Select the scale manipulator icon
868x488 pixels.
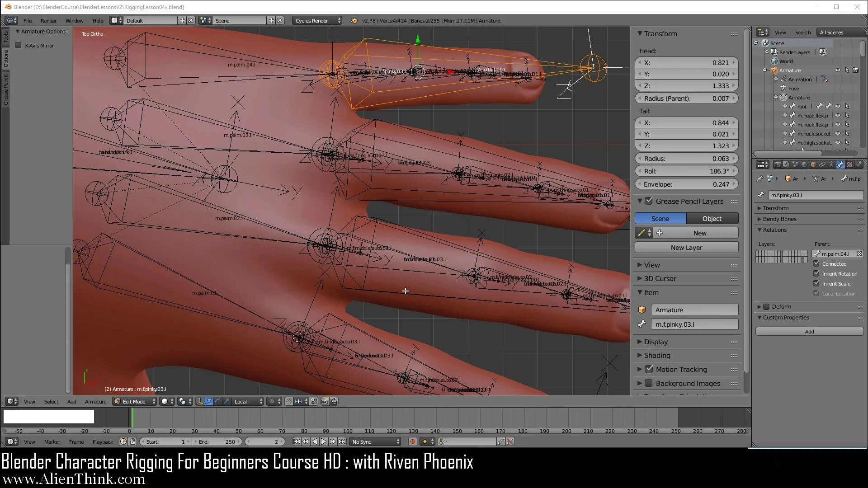point(226,401)
